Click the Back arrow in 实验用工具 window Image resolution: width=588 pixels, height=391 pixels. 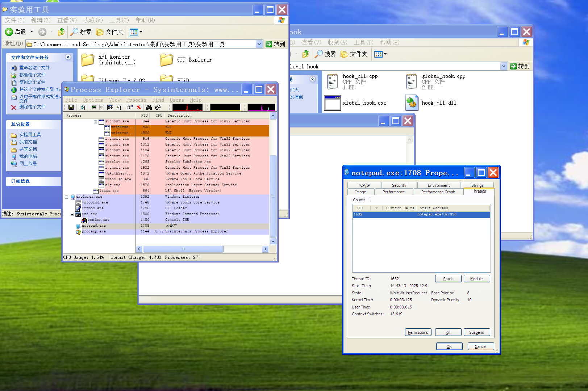(9, 32)
